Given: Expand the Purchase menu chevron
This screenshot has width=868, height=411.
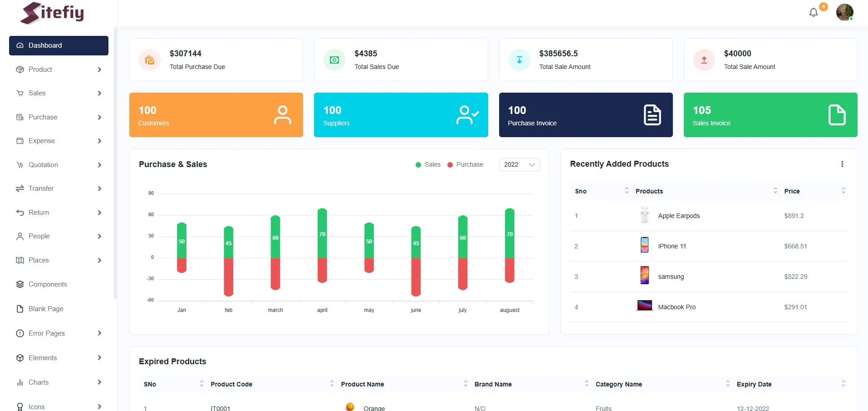Looking at the screenshot, I should (99, 117).
